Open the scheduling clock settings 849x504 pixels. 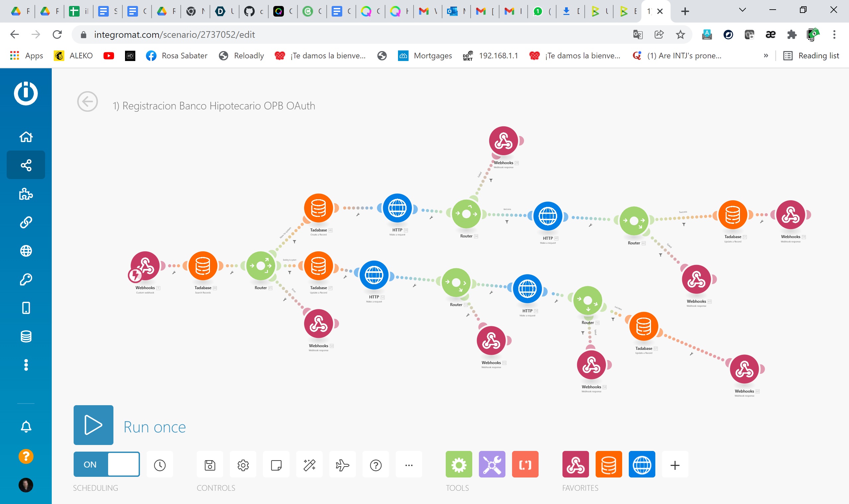160,464
